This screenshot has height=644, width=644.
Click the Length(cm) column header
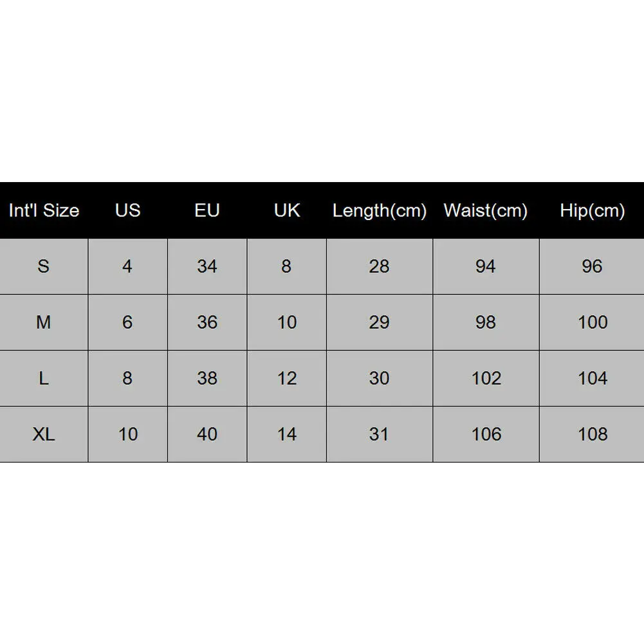click(380, 210)
